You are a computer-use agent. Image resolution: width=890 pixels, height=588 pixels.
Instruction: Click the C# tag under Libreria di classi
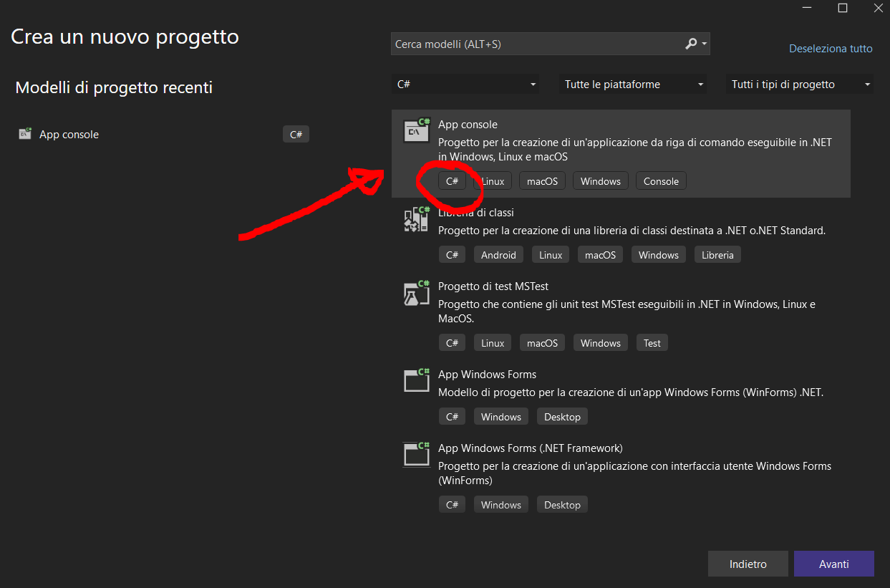[452, 255]
